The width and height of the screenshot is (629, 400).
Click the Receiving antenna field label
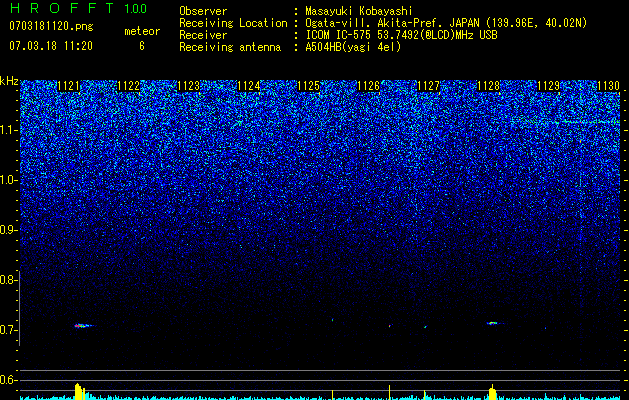tap(230, 47)
